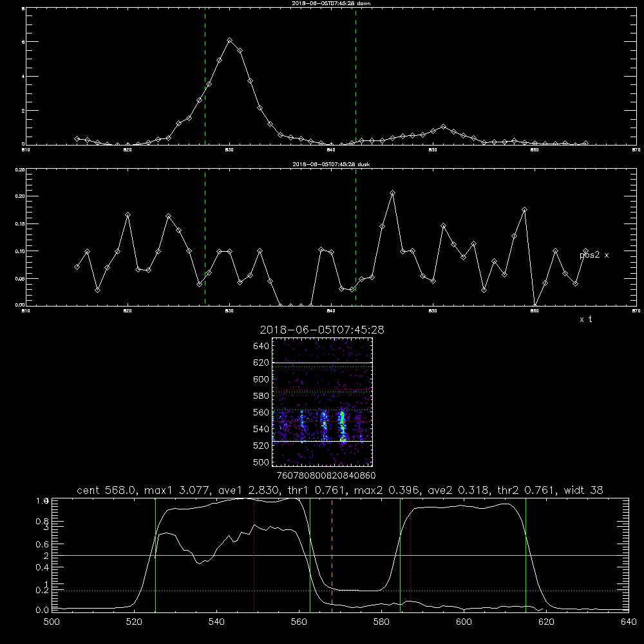Click the lower white horizontal line in heatmap
Screen dimensions: 644x644
(322, 442)
